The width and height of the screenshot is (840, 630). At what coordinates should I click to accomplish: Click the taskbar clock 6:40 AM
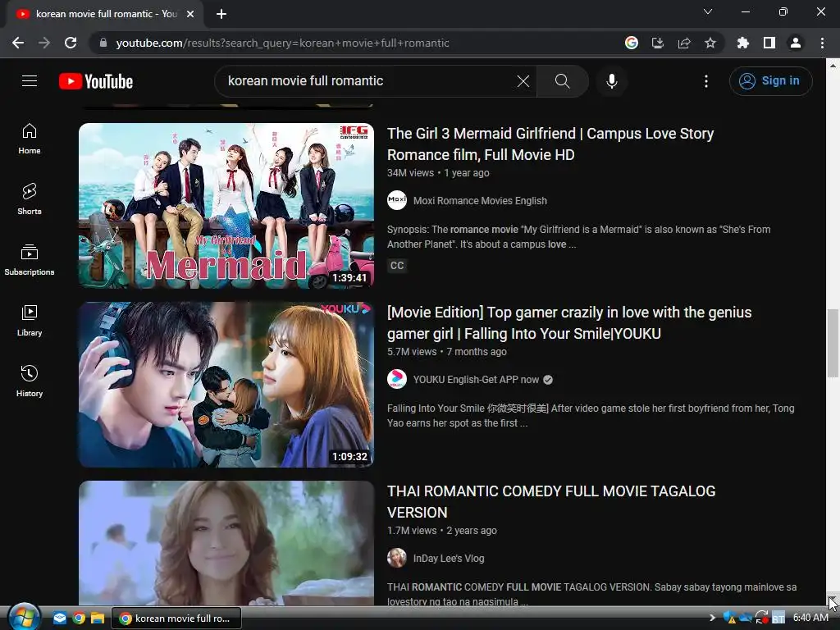click(810, 618)
